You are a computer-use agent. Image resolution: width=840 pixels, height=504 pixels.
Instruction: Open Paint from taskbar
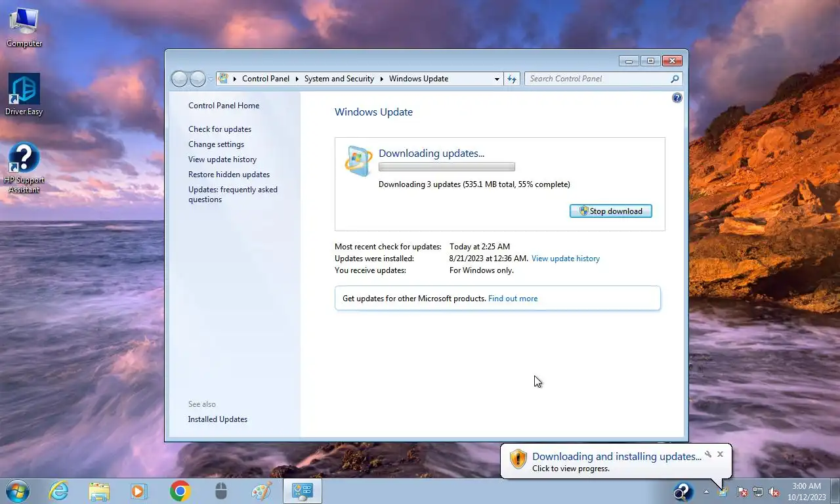261,492
